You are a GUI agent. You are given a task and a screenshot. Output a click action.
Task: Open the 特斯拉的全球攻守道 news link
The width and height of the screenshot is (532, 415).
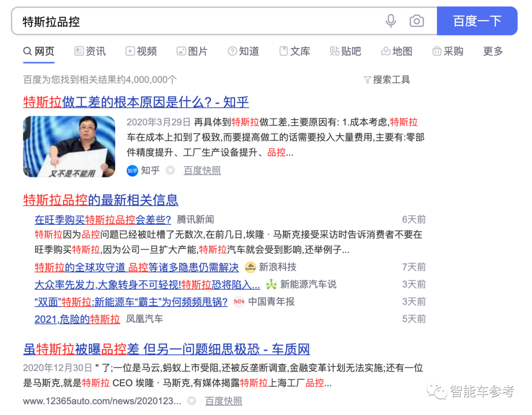coord(137,267)
